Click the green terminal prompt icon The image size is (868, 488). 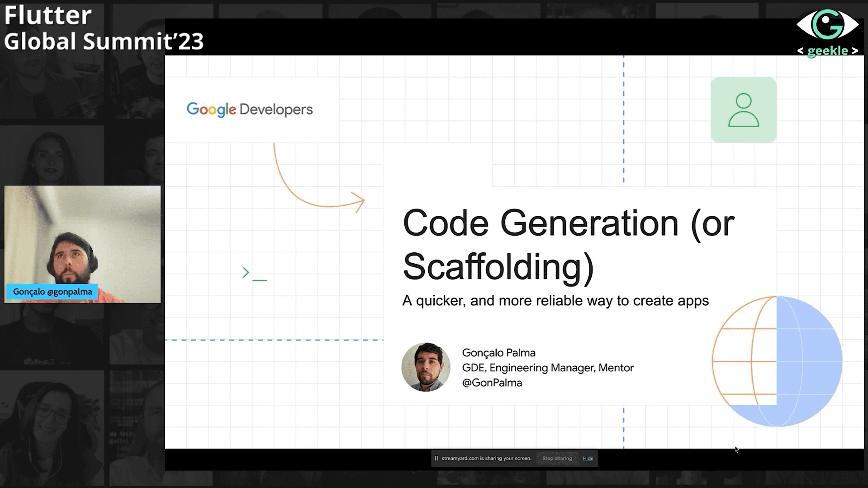pos(255,274)
